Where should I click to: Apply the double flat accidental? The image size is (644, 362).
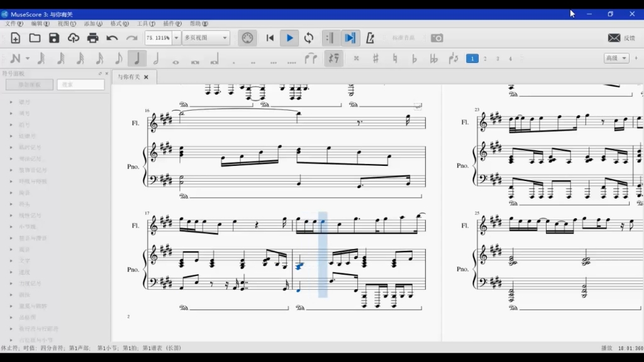pyautogui.click(x=434, y=58)
